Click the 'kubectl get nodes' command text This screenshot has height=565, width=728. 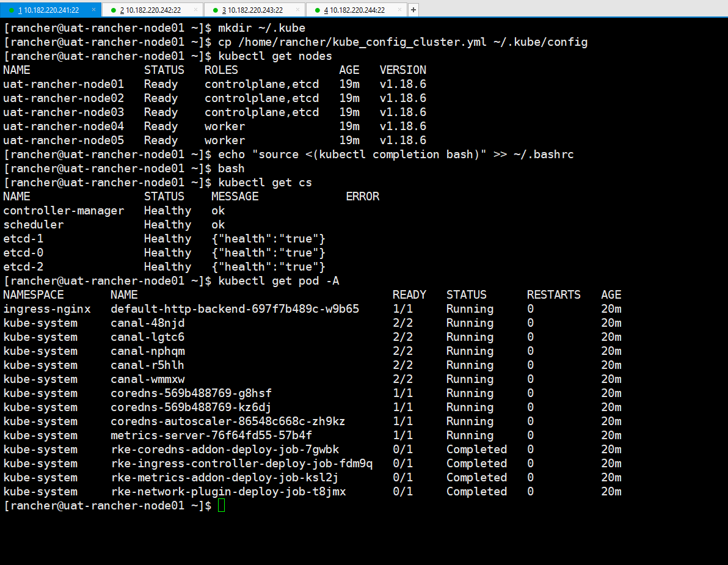[275, 56]
